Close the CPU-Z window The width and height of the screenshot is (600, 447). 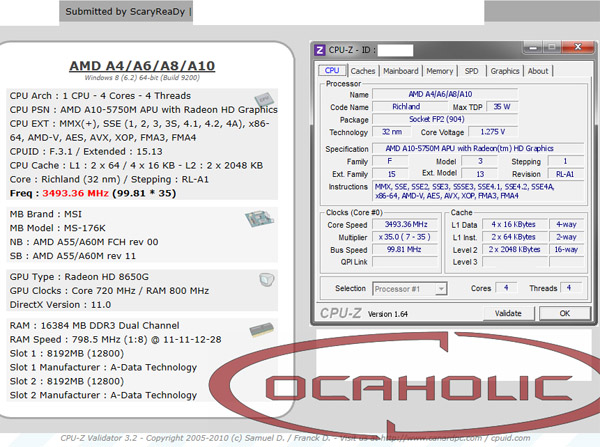click(x=577, y=47)
